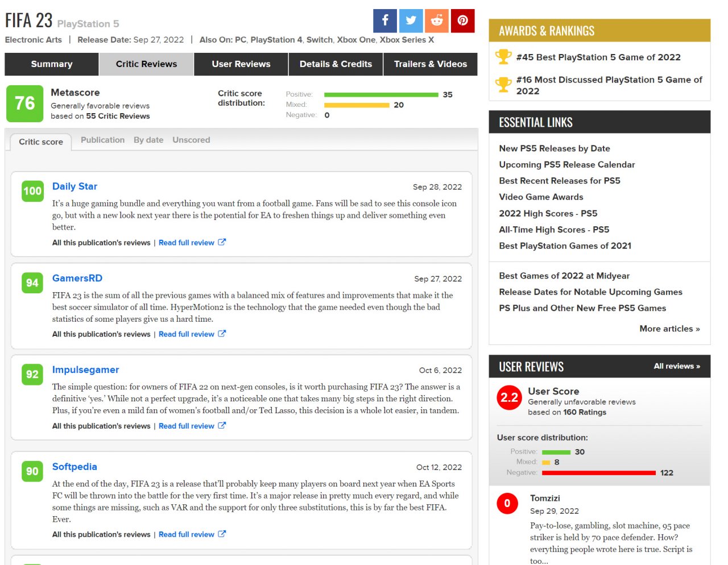
Task: Open New PS5 Releases by Date
Action: [x=555, y=148]
